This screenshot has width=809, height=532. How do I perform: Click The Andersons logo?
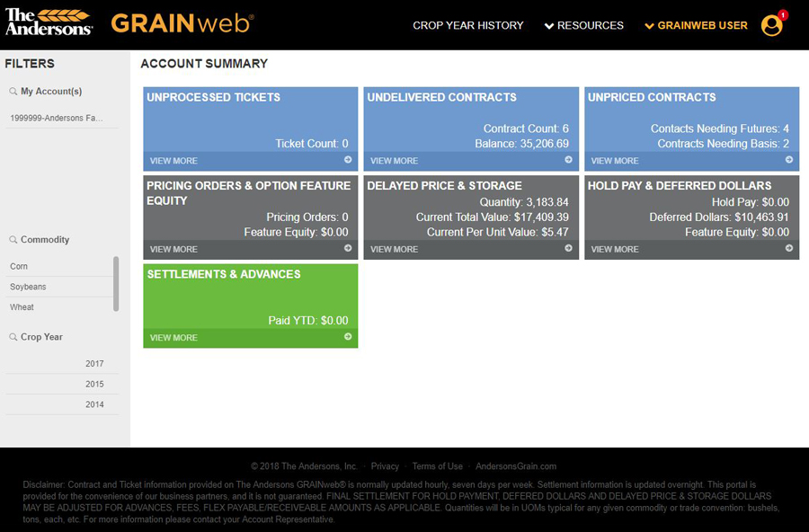pos(49,22)
